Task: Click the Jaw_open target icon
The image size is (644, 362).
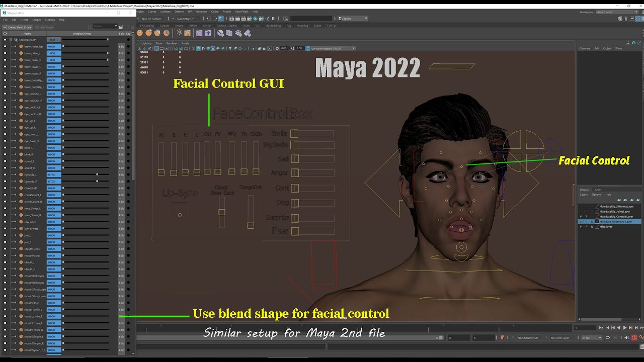Action: [21, 222]
